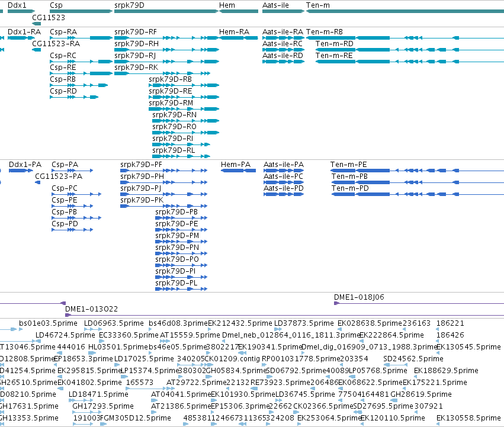Click EST CK01209.contig

[232, 359]
